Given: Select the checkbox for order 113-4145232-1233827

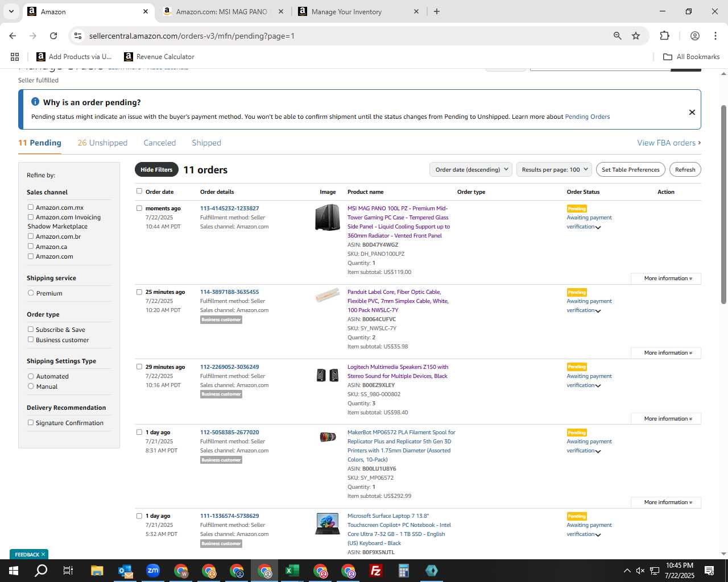Looking at the screenshot, I should pyautogui.click(x=139, y=208).
